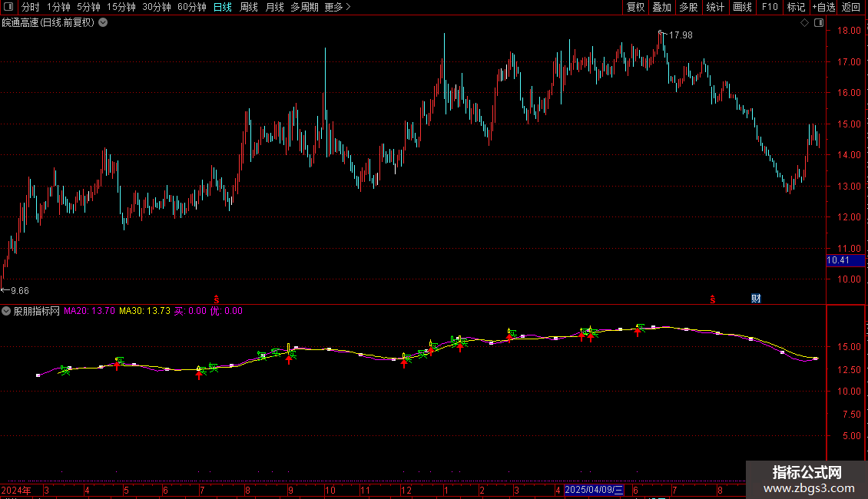Click 返回 to go back
This screenshot has height=499, width=868.
(x=851, y=7)
